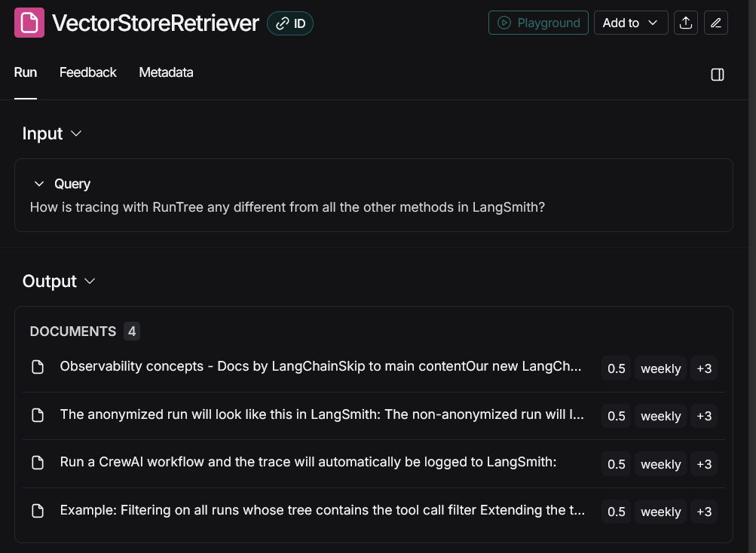Screen dimensions: 756x553
Task: Collapse the Input section chevron
Action: click(x=76, y=133)
